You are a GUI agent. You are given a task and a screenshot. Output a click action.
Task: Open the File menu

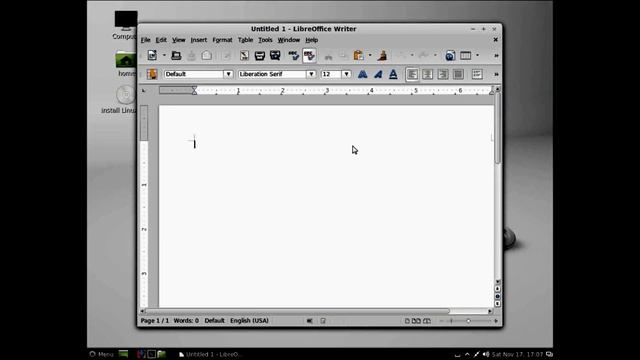(x=145, y=40)
